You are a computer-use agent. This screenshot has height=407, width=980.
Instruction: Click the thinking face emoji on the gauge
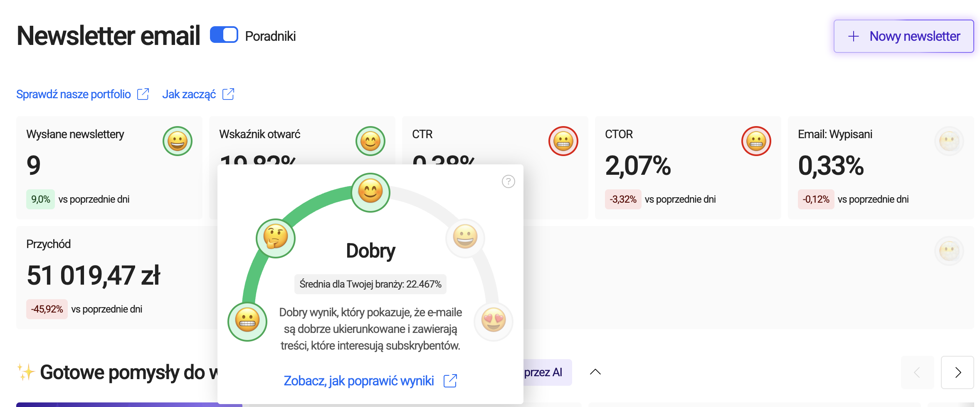point(276,238)
